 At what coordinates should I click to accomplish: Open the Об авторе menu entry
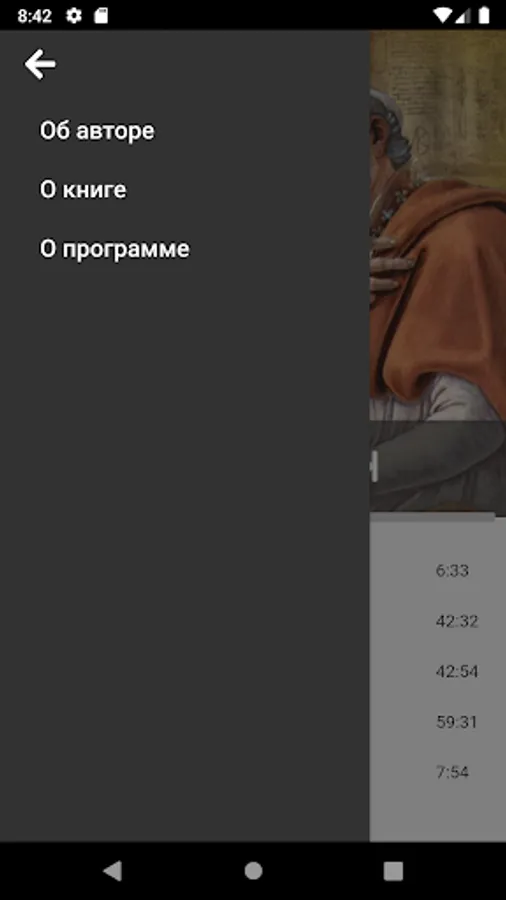(x=97, y=131)
